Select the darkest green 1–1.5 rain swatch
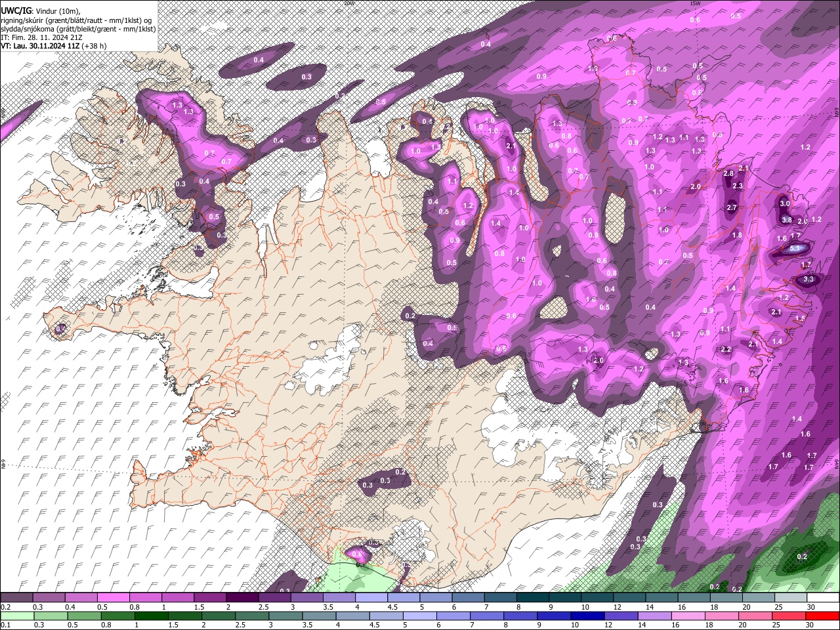 tap(152, 616)
